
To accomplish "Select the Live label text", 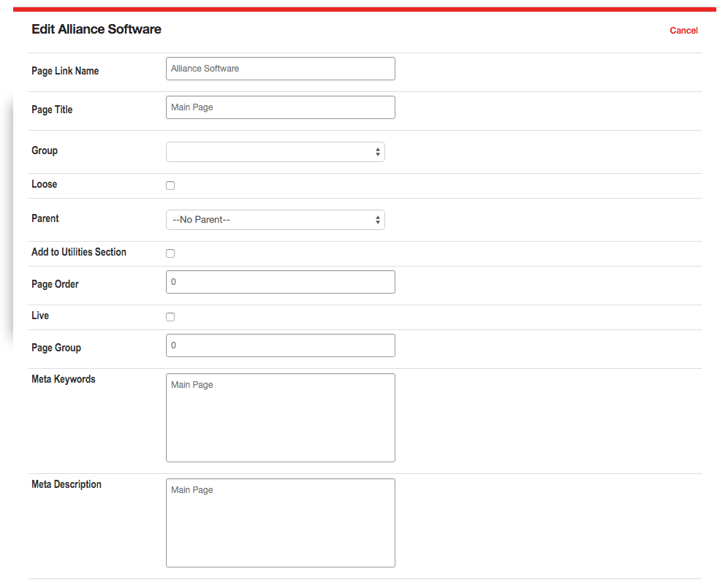I will pos(40,316).
